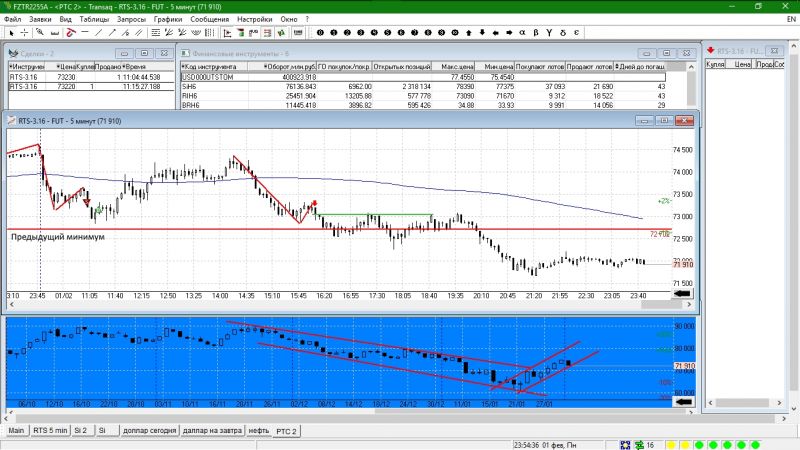Click the keyboard-like toolbar icon
Image resolution: width=800 pixels, height=450 pixels.
point(298,33)
